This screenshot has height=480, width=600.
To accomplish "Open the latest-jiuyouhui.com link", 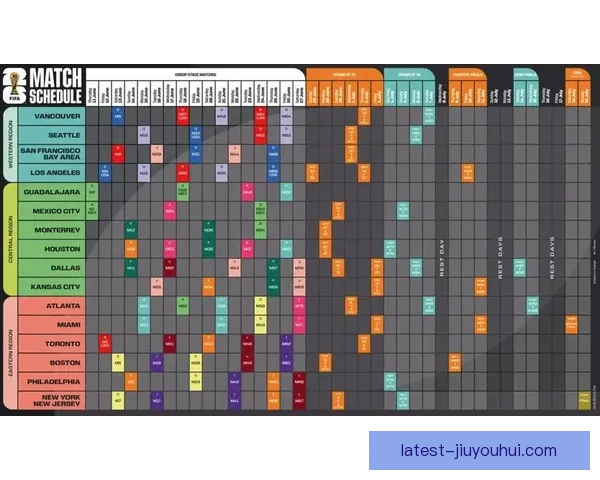I will click(478, 451).
